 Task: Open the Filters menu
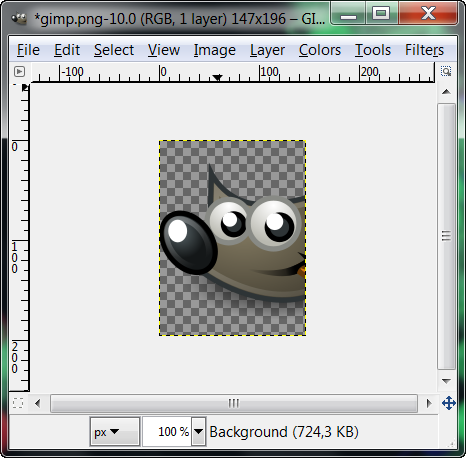pyautogui.click(x=424, y=50)
